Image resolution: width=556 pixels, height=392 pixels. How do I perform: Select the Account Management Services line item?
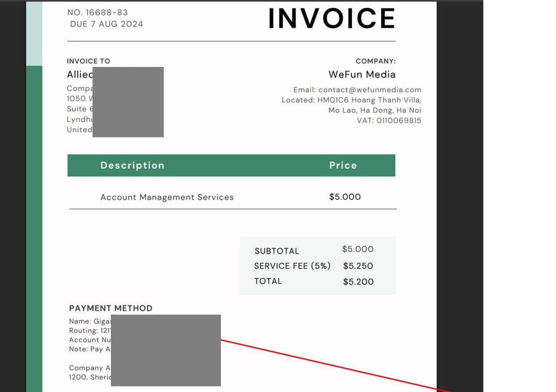coord(167,197)
